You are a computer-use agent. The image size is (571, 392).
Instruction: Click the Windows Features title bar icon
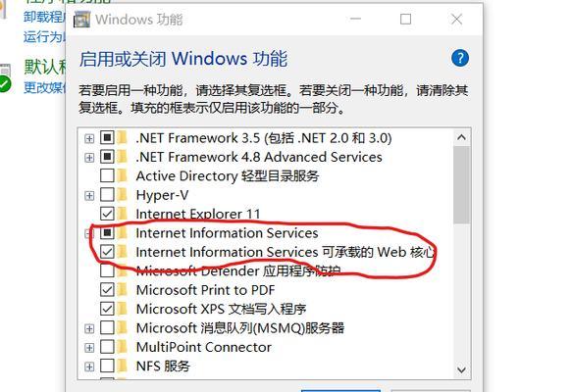click(82, 20)
